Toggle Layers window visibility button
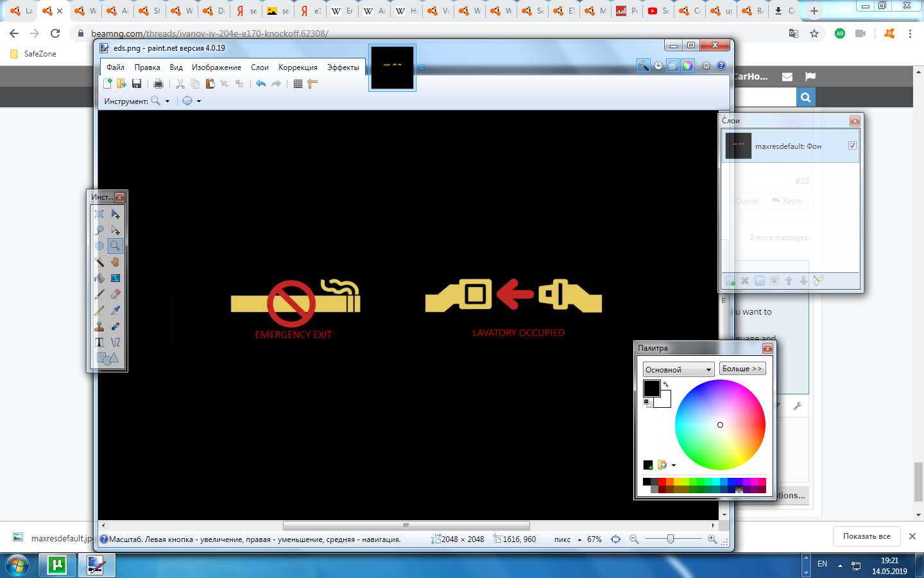 point(672,66)
